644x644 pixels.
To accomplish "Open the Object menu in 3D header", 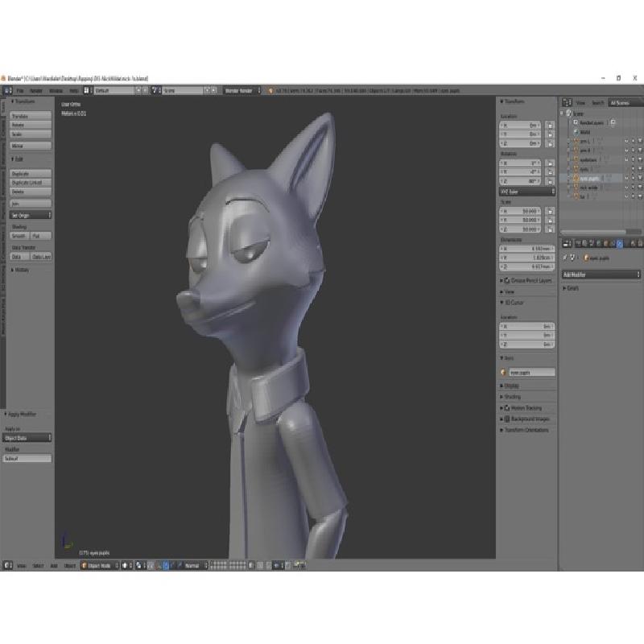I will click(x=70, y=566).
